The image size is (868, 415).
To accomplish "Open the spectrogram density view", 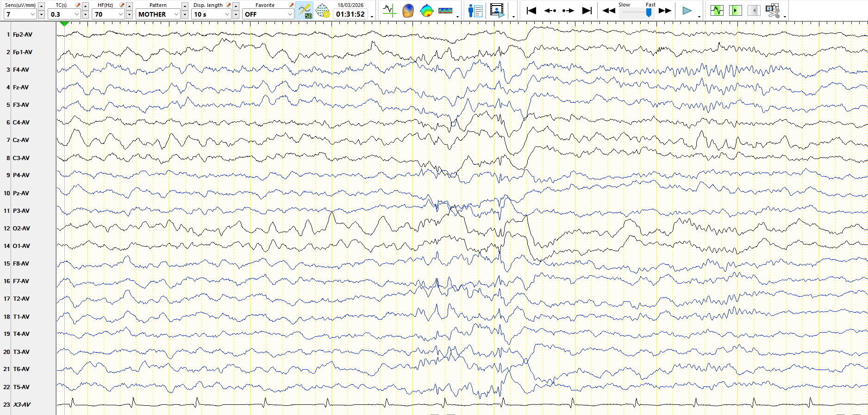I will (x=445, y=10).
